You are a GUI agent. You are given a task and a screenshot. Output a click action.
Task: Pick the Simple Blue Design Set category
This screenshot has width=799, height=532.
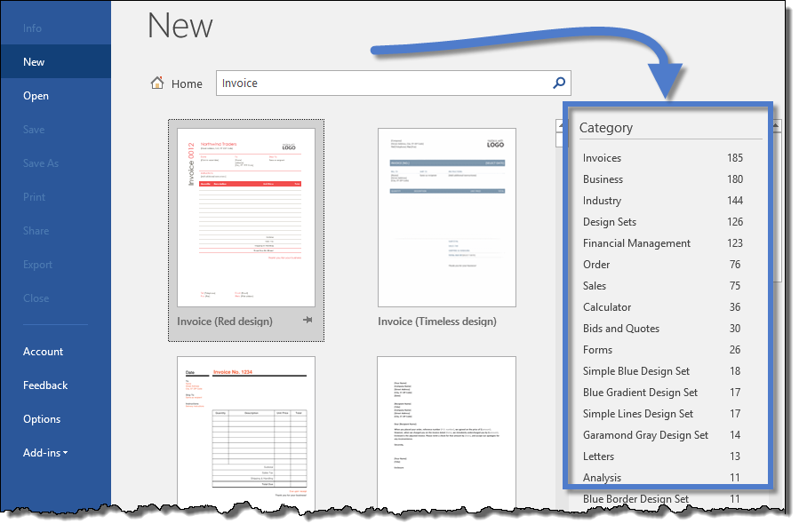pos(635,371)
